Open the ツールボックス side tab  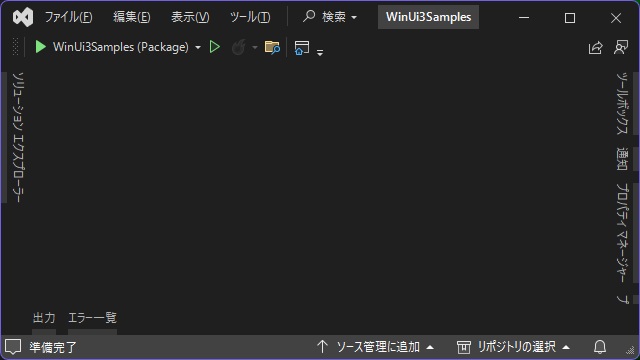[622, 103]
